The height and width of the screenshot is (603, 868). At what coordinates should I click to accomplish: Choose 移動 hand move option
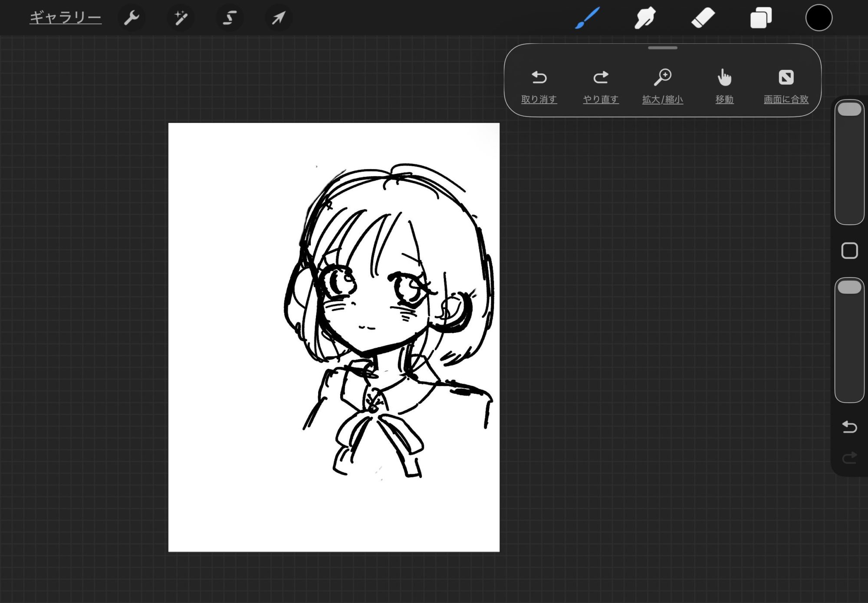724,86
